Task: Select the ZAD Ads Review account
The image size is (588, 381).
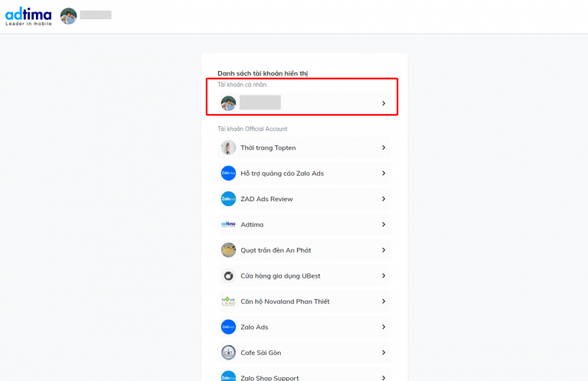Action: 304,199
